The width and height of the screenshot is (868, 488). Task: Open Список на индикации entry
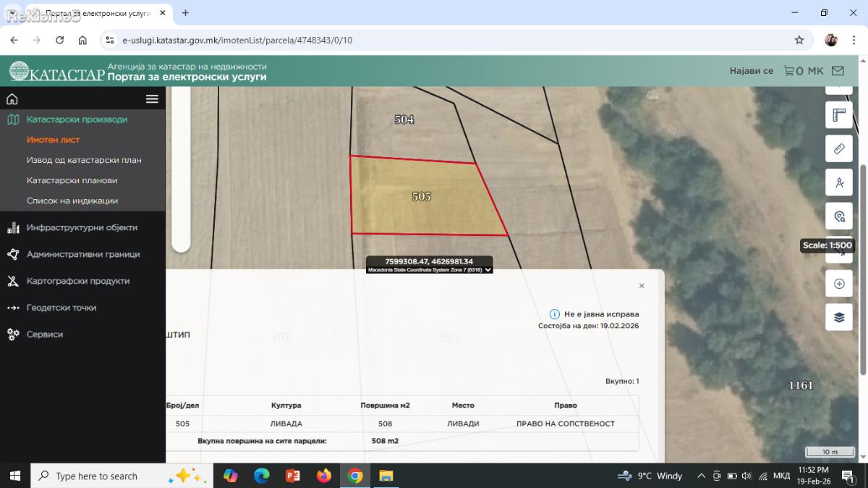72,201
